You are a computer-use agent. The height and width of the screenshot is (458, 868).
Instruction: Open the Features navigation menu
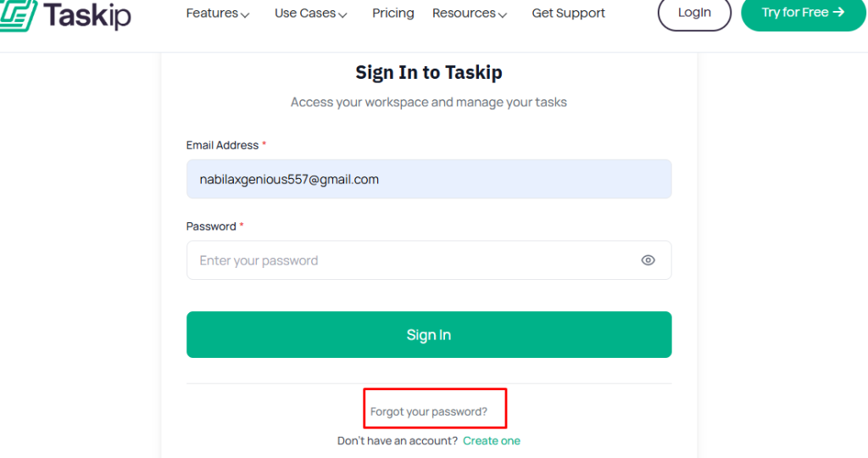pyautogui.click(x=212, y=14)
